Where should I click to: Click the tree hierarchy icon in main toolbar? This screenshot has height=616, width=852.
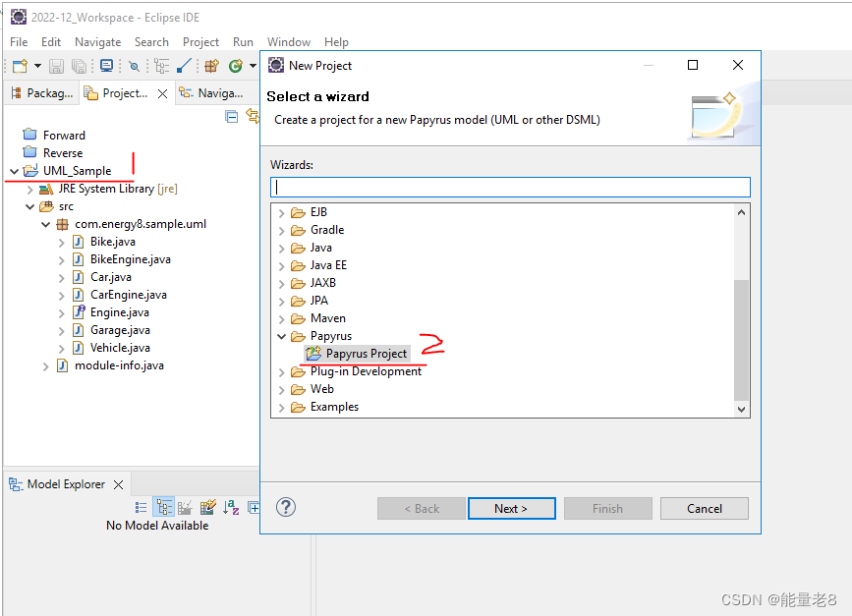[x=162, y=66]
